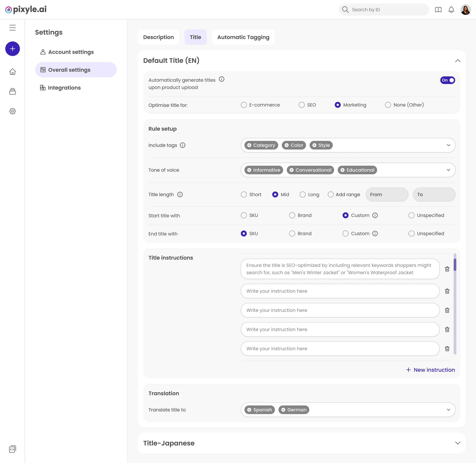The width and height of the screenshot is (476, 463).
Task: Collapse the Default Title (EN) section
Action: (457, 60)
